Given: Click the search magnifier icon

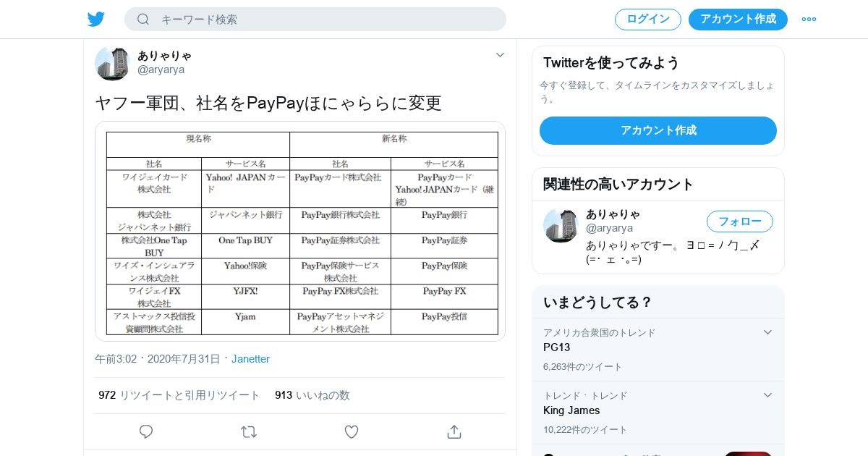Looking at the screenshot, I should (143, 20).
